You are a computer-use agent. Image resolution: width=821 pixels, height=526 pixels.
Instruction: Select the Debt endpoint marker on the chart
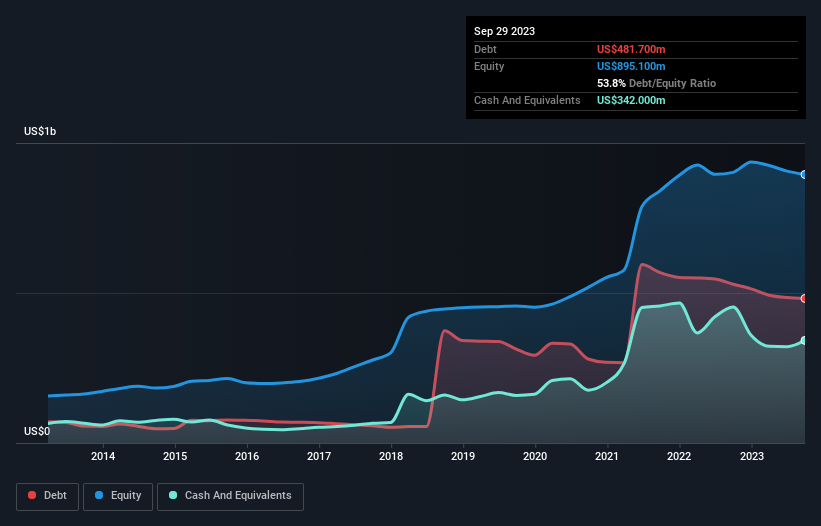tap(804, 299)
